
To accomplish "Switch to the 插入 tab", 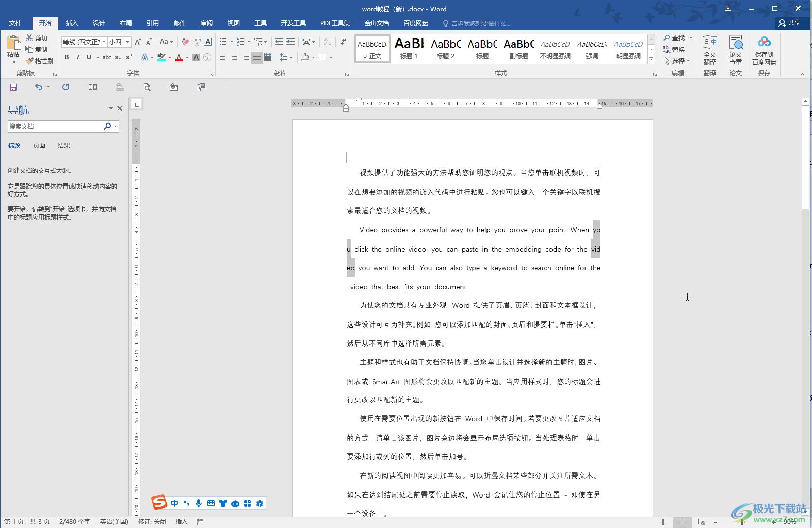I will 72,23.
